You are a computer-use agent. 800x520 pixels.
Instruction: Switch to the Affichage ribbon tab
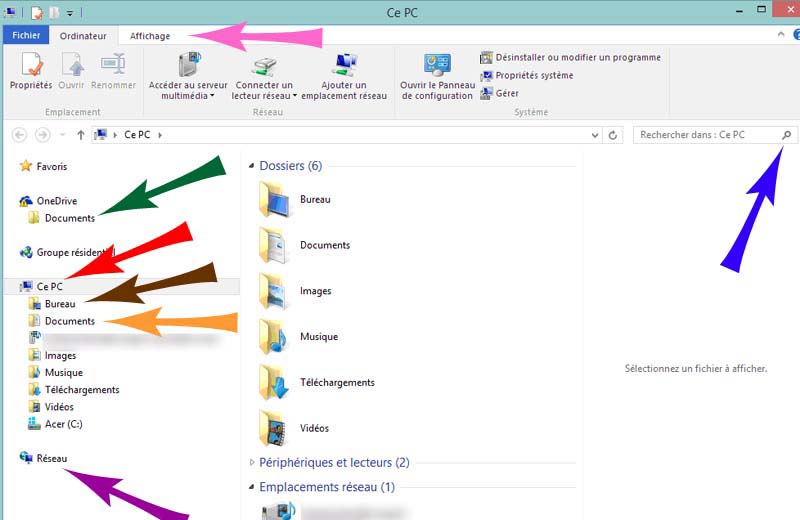[150, 36]
